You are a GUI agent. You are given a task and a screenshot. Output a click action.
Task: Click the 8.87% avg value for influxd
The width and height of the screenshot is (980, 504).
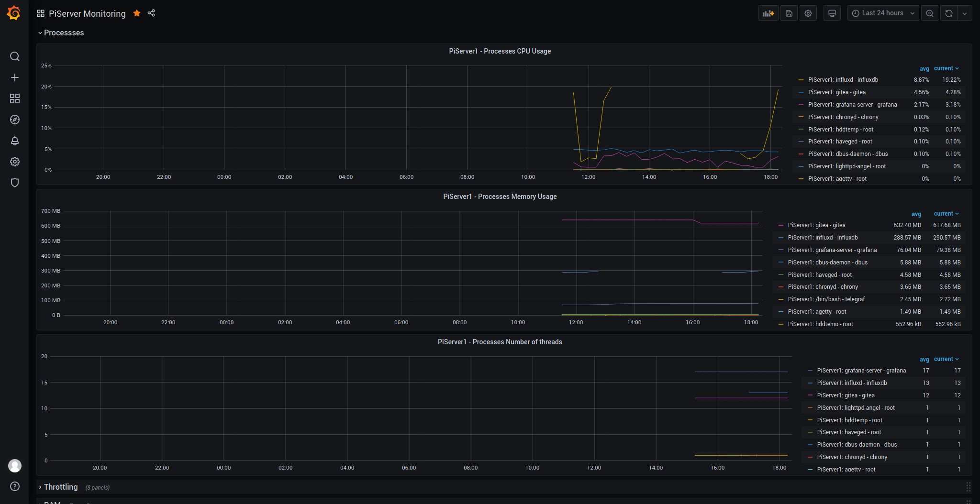tap(922, 80)
